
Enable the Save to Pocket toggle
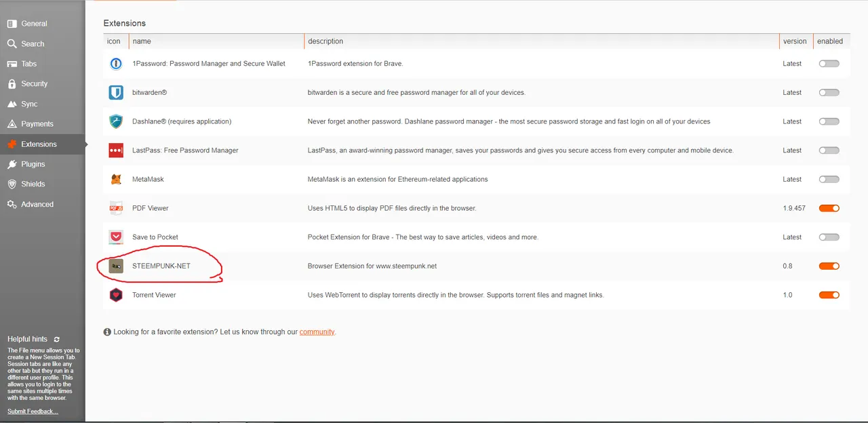coord(829,237)
